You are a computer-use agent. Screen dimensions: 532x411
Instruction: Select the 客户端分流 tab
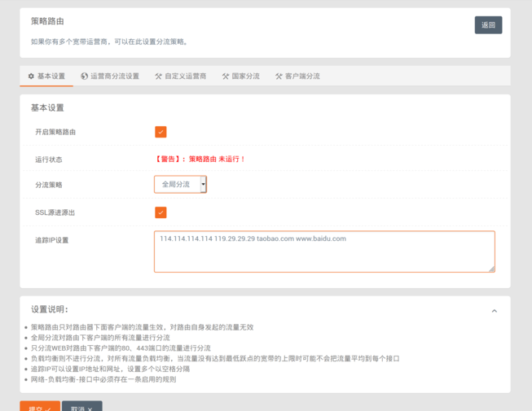[302, 77]
